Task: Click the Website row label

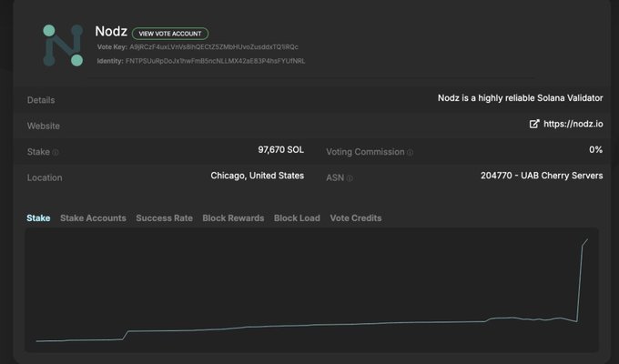Action: [44, 126]
